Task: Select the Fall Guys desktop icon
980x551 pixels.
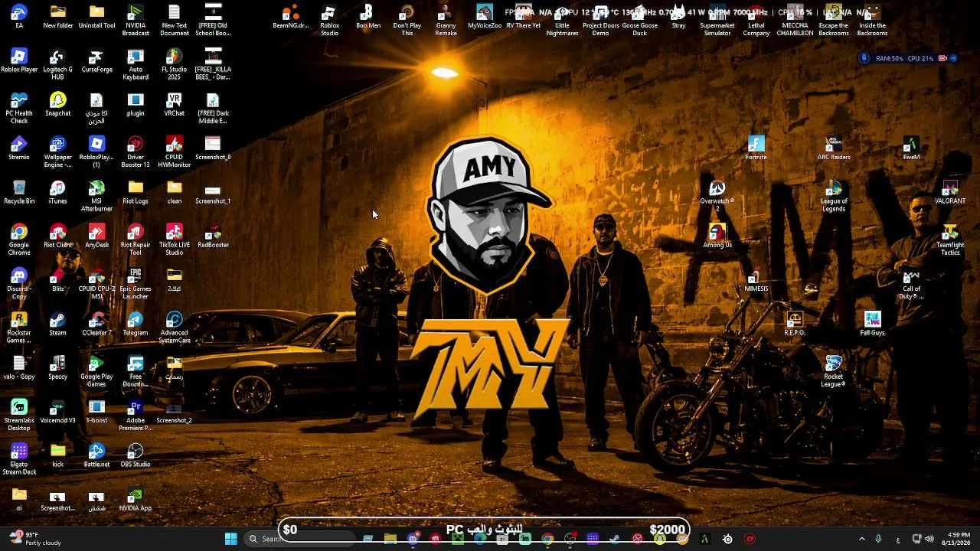Action: click(x=872, y=324)
